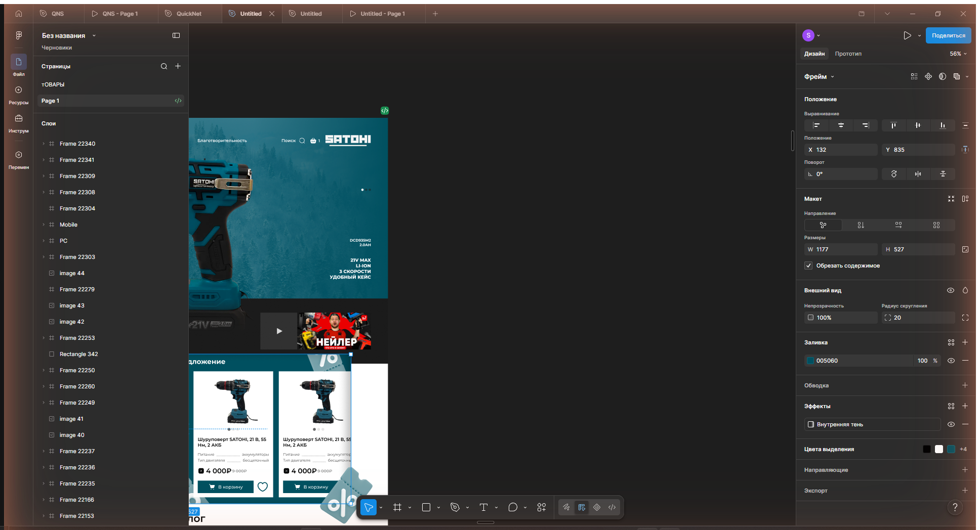Open the zoom level 56% dropdown
The height and width of the screenshot is (530, 980).
coord(958,54)
